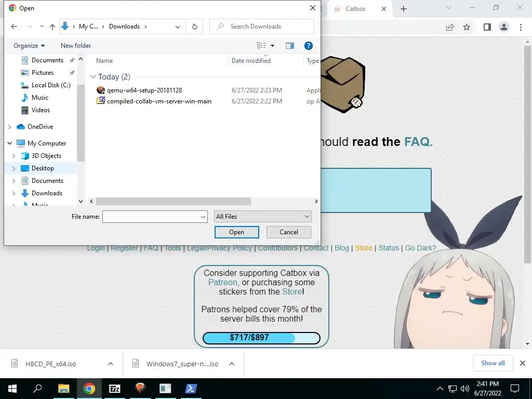Share this page icon in Chrome
Screen dimensions: 532x399
450,27
